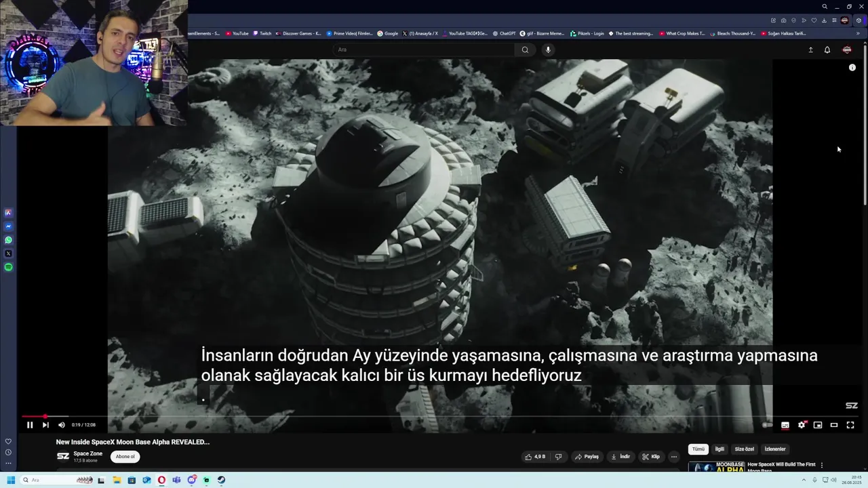Focus the Windows taskbar search box
Image resolution: width=868 pixels, height=488 pixels.
pos(56,480)
